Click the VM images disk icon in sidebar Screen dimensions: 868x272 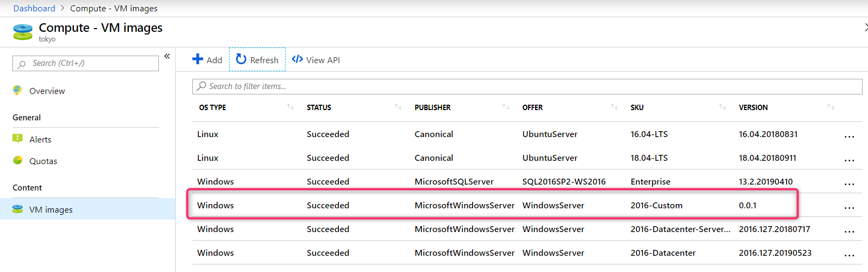[18, 209]
